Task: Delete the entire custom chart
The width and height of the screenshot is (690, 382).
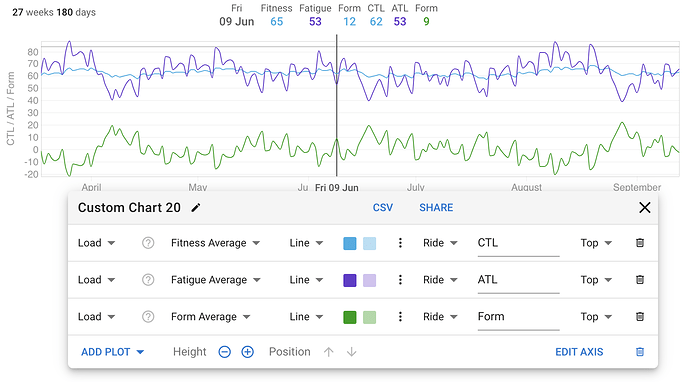Action: pyautogui.click(x=640, y=352)
